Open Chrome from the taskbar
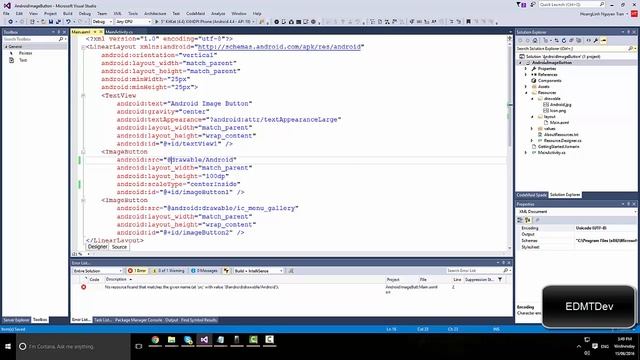640x360 pixels. tap(155, 340)
